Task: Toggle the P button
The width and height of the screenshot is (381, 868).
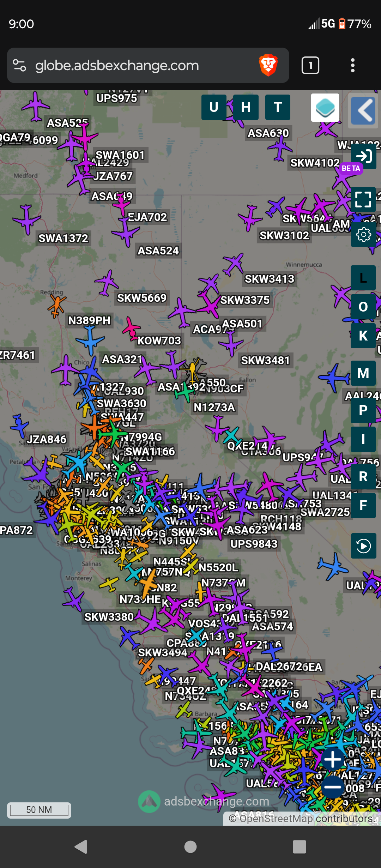Action: (x=363, y=410)
